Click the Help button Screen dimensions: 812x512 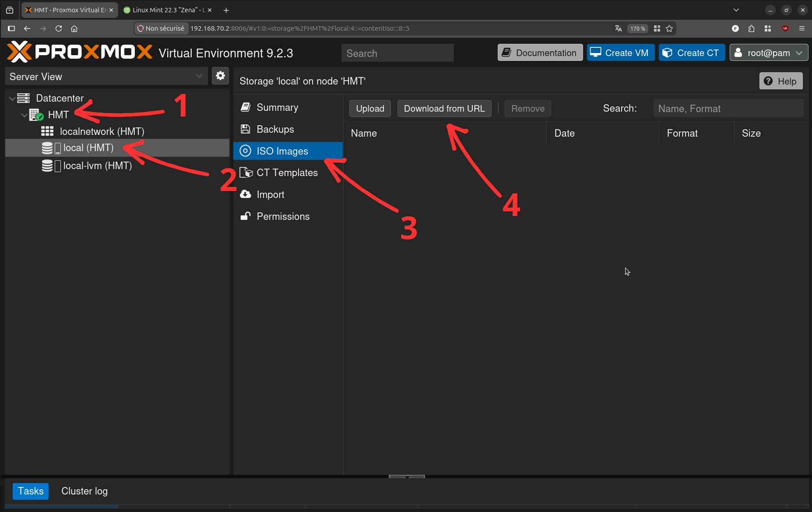(x=781, y=81)
